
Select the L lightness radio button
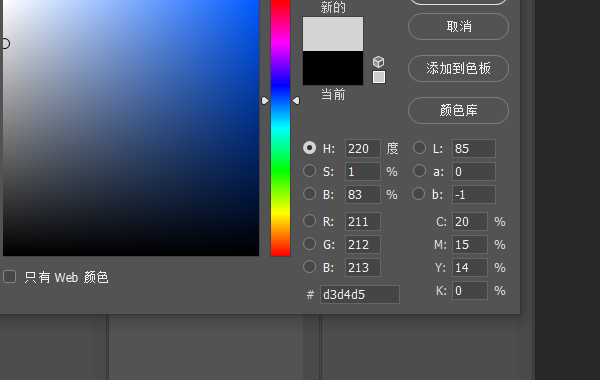[x=419, y=148]
